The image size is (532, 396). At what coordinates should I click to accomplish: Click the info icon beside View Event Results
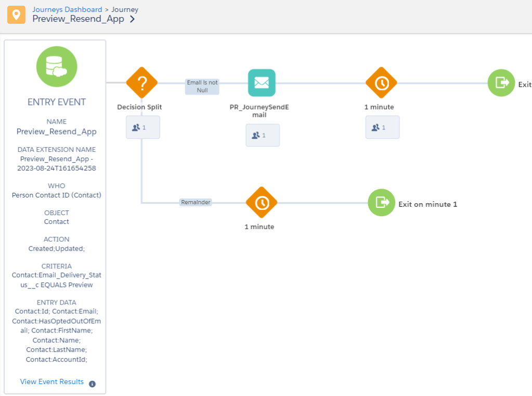point(92,384)
